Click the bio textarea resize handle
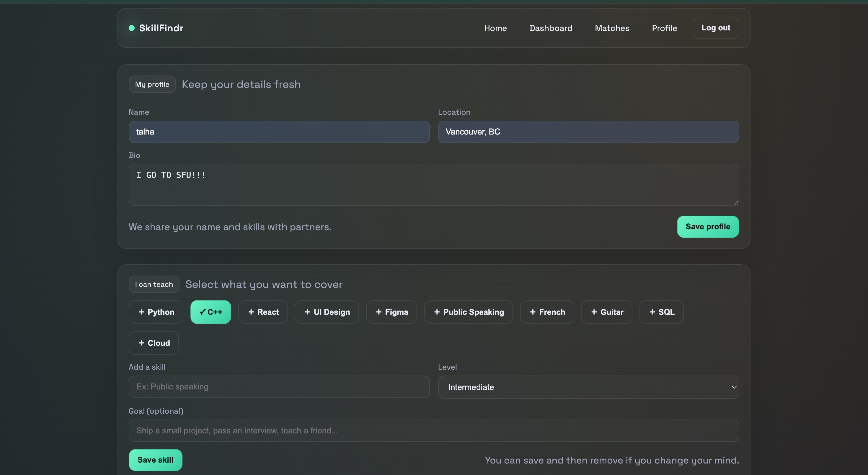This screenshot has height=475, width=868. click(736, 203)
